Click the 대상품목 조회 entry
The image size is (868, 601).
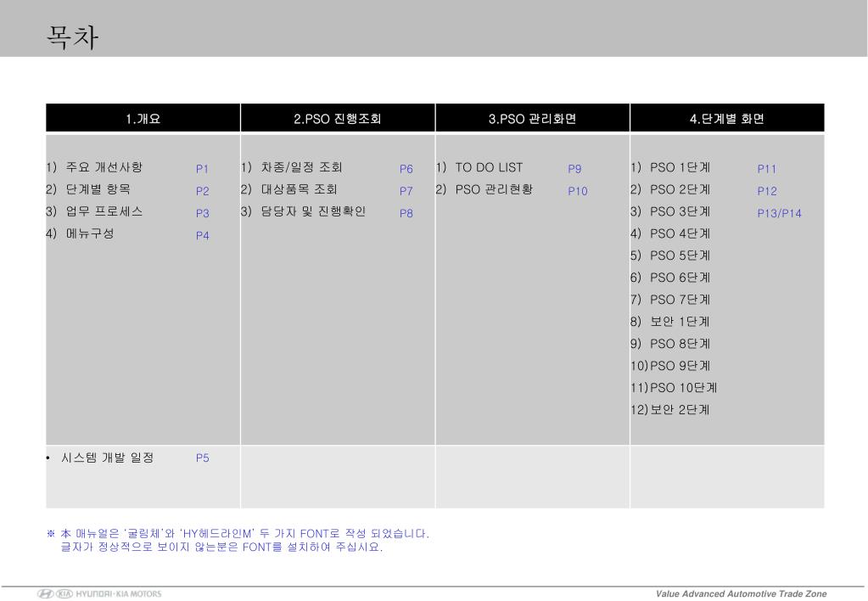coord(299,189)
